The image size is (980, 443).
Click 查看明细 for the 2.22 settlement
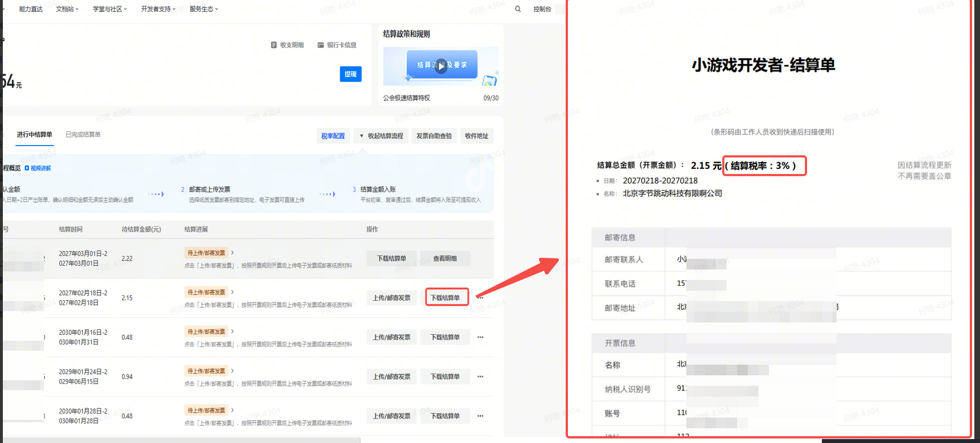click(x=444, y=259)
